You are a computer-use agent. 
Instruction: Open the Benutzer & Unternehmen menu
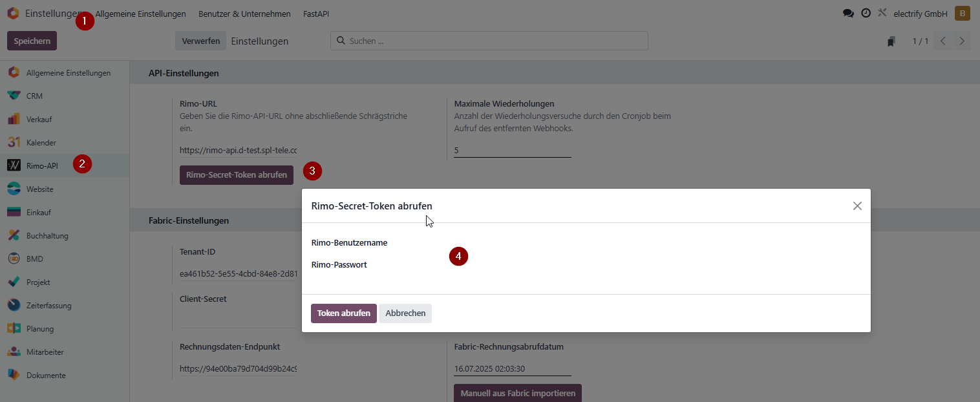tap(244, 14)
